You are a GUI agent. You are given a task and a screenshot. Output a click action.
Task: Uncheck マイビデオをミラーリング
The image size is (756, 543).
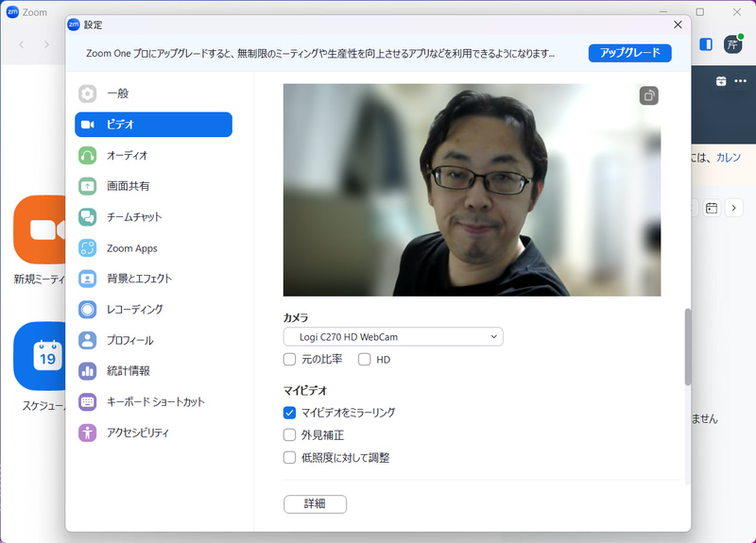[289, 413]
